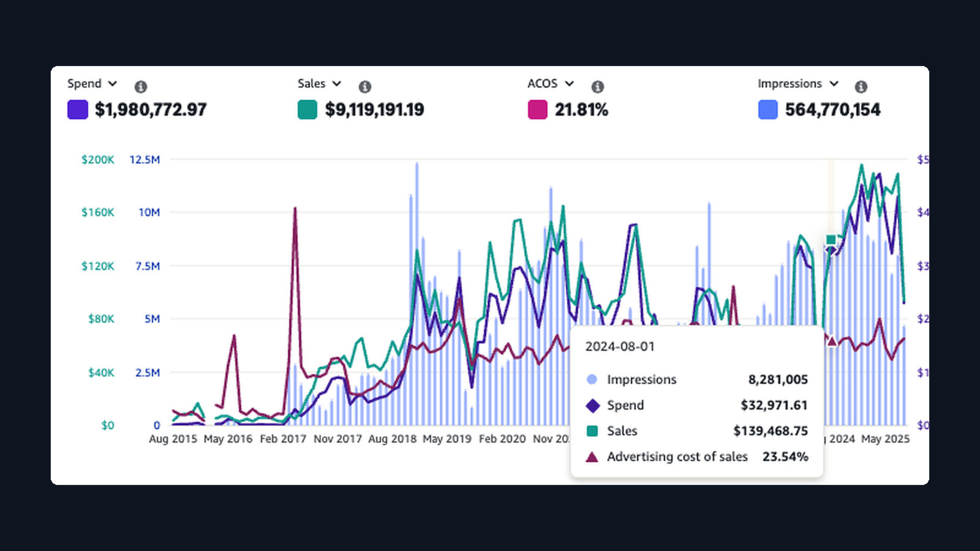Click the Aug 2018 axis label

coord(393,439)
